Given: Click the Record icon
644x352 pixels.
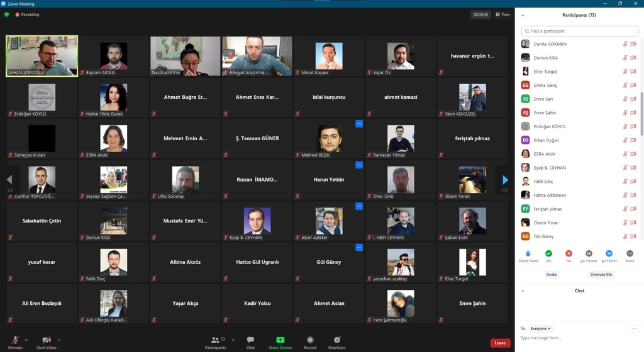Looking at the screenshot, I should point(310,340).
